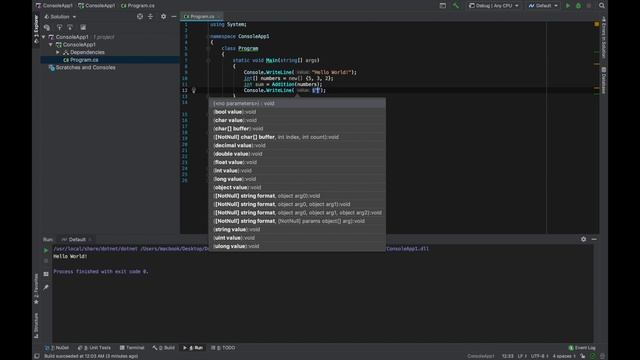
Task: Open Search Everywhere magnifier icon
Action: pyautogui.click(x=602, y=6)
